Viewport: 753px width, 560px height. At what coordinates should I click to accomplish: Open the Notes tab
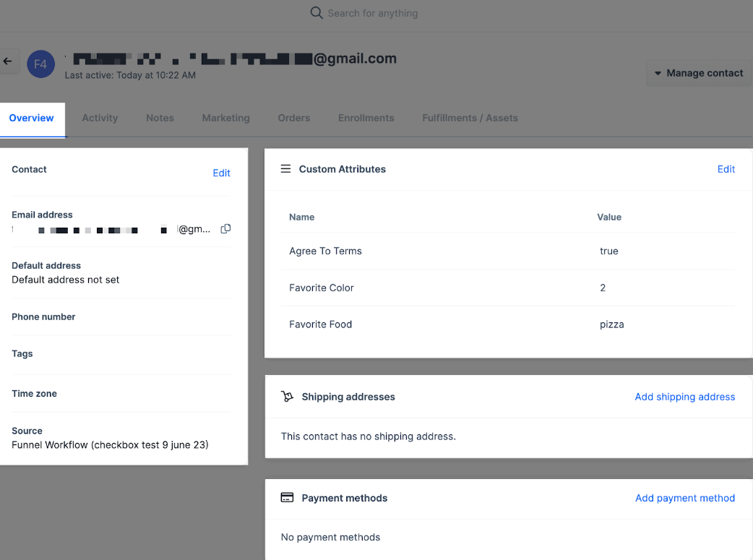160,119
